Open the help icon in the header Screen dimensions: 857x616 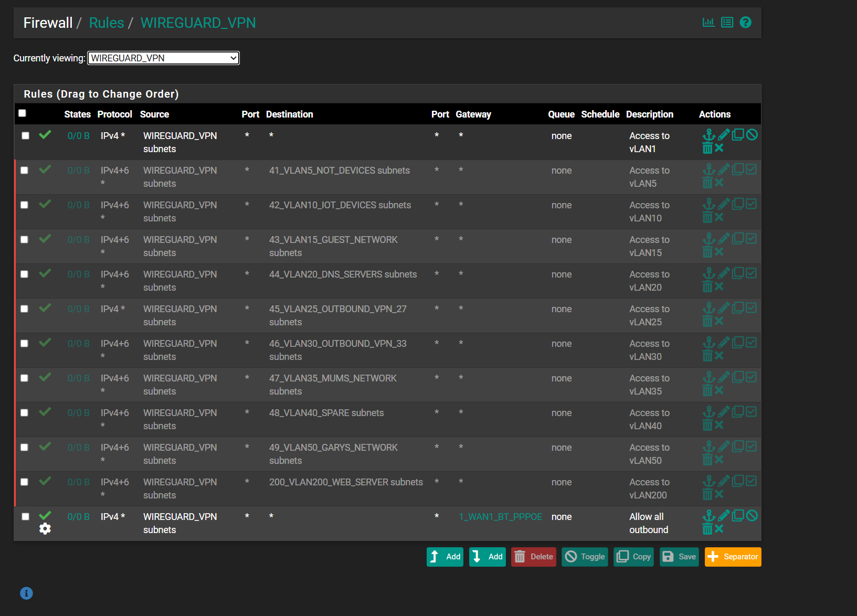click(x=745, y=23)
